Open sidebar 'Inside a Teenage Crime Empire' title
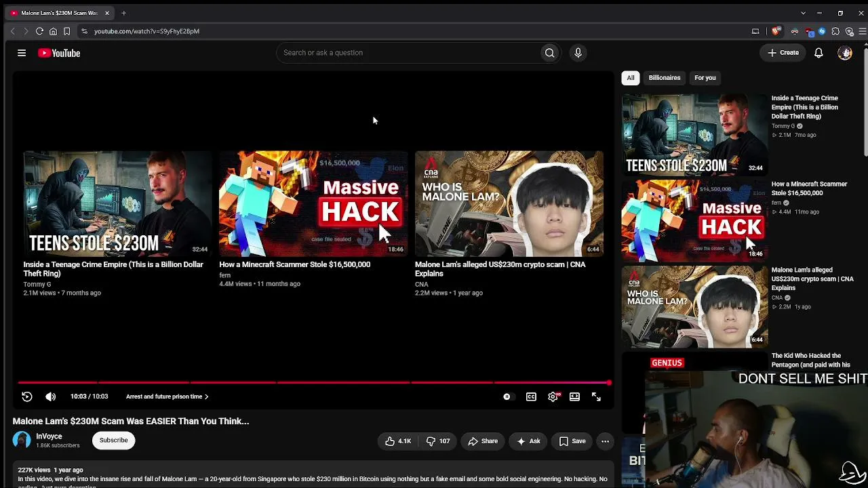 point(805,107)
